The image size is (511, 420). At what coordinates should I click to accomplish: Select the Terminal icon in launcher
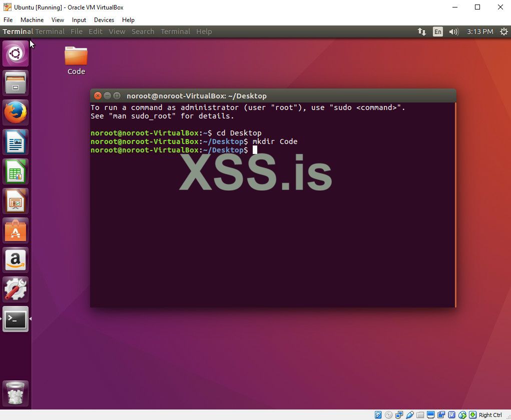(x=16, y=319)
